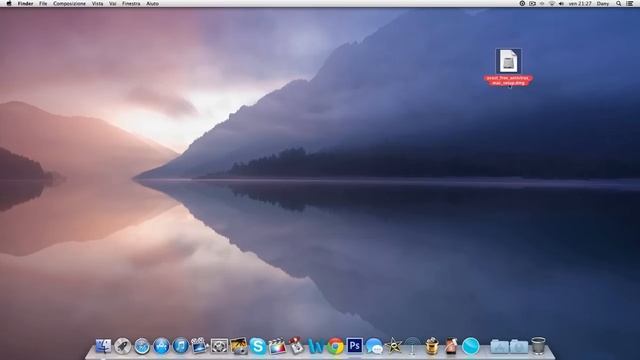
Task: Open Messages chat bubble in Dock
Action: pyautogui.click(x=374, y=346)
